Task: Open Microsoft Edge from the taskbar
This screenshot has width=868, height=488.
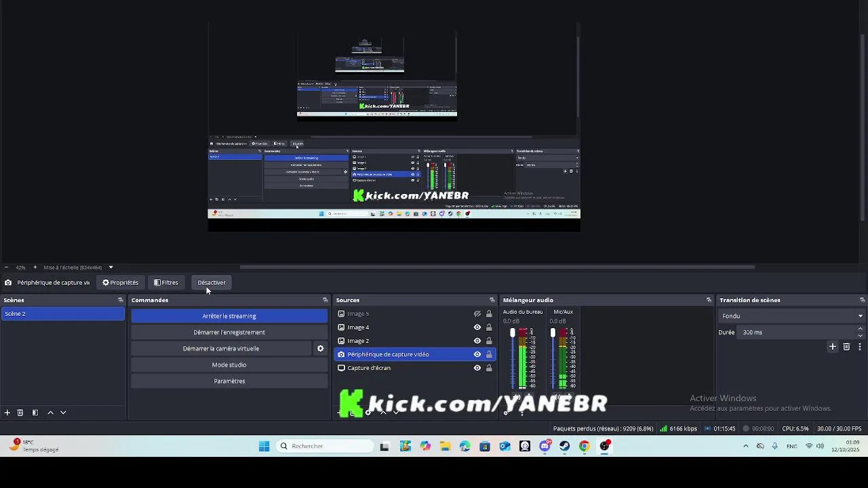Action: 465,446
